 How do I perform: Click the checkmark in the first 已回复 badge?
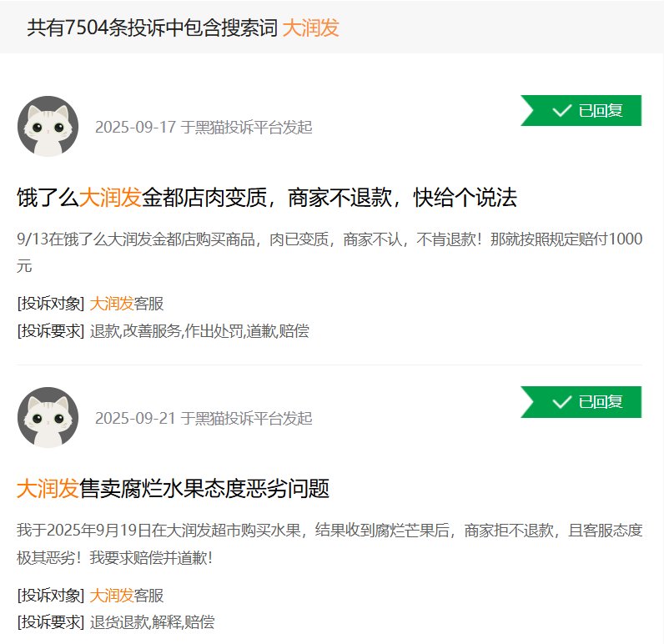[562, 111]
